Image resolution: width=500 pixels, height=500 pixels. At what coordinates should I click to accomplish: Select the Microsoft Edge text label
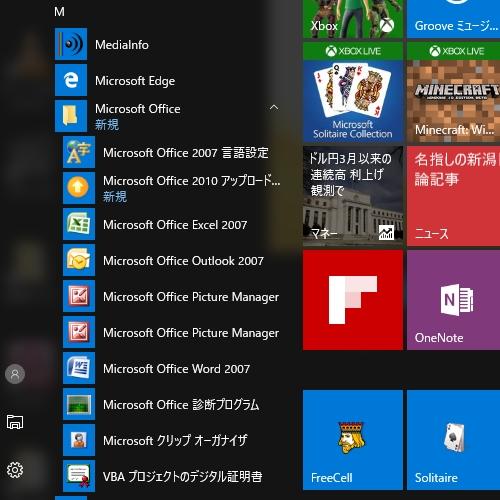pyautogui.click(x=135, y=81)
